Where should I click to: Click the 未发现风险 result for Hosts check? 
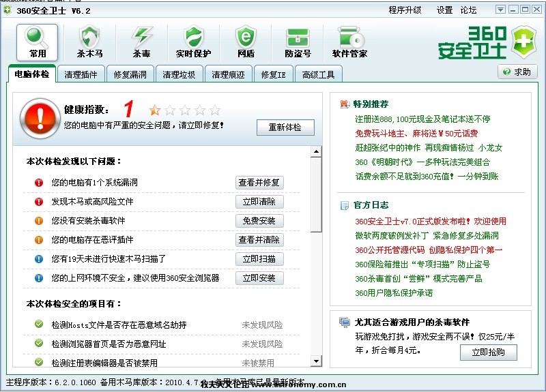(262, 325)
